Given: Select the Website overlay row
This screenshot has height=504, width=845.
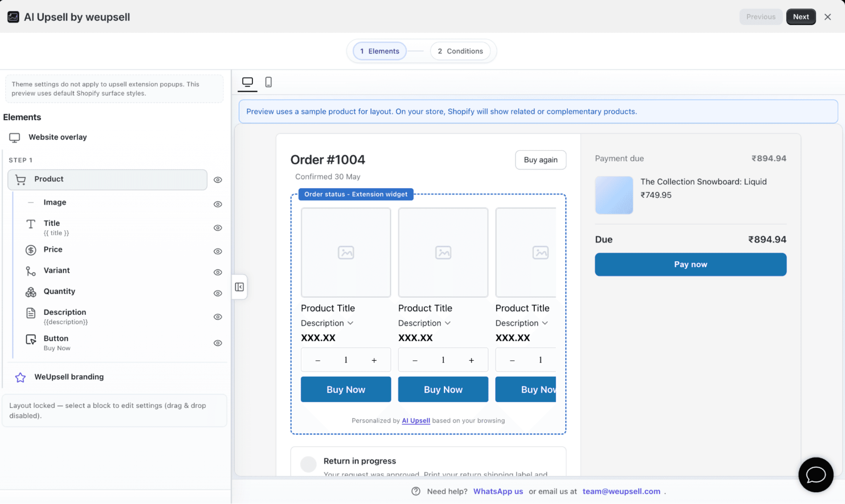Looking at the screenshot, I should [114, 137].
